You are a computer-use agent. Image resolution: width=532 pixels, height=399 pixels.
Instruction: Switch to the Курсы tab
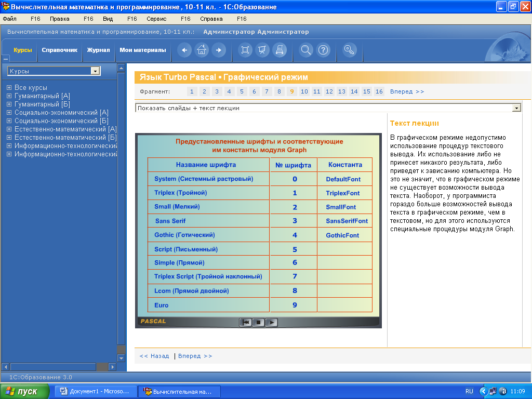coord(23,50)
